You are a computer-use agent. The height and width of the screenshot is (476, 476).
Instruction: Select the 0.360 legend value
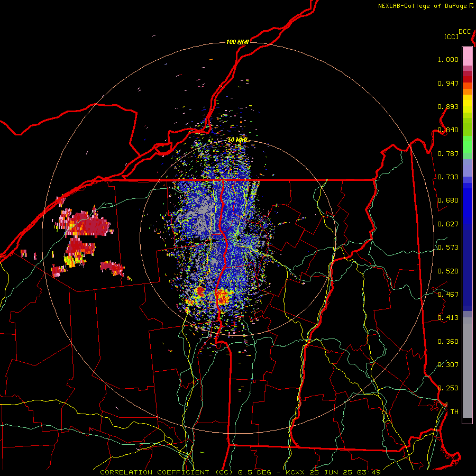(448, 342)
